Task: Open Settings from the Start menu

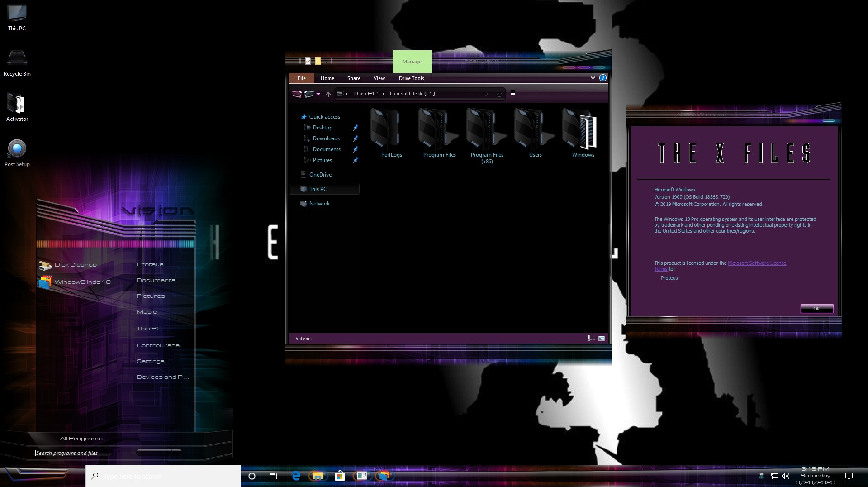Action: [151, 361]
